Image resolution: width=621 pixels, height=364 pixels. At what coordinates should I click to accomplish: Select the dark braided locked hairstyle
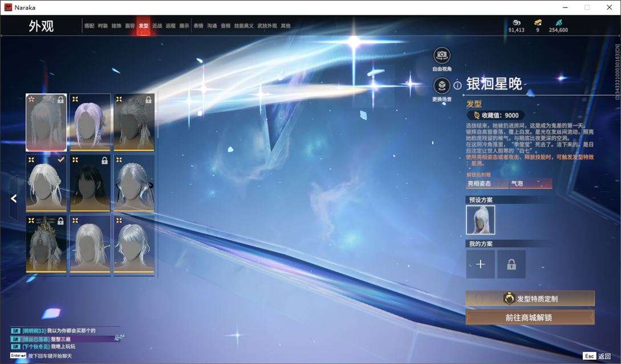(134, 122)
